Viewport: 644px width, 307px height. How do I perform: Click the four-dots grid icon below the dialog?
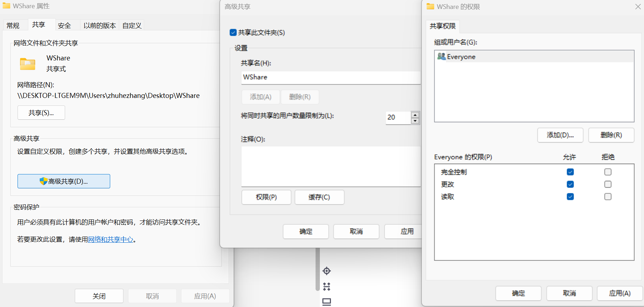pos(327,286)
